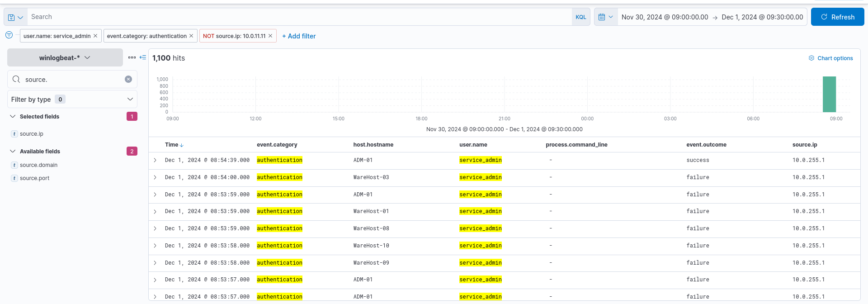
Task: Click the green histogram bar
Action: point(829,94)
